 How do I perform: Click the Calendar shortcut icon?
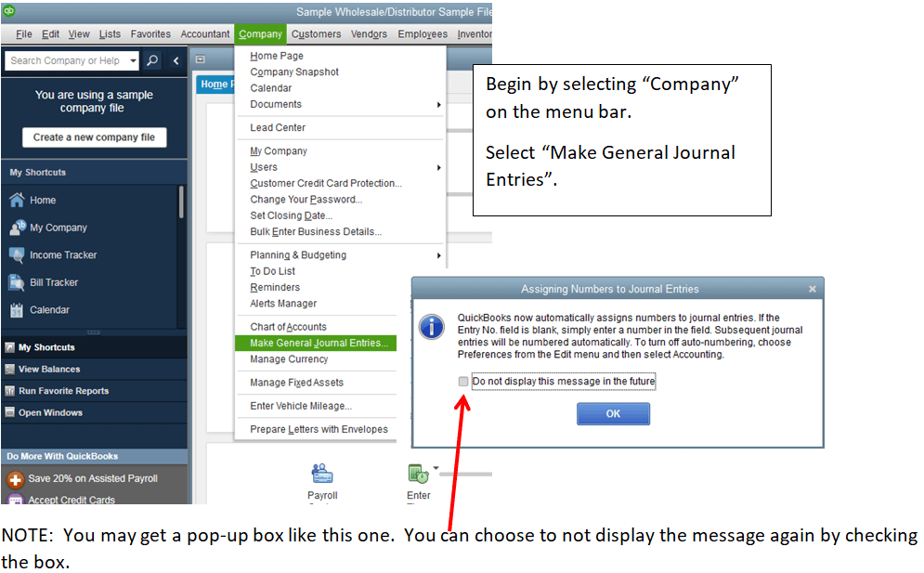pyautogui.click(x=17, y=309)
